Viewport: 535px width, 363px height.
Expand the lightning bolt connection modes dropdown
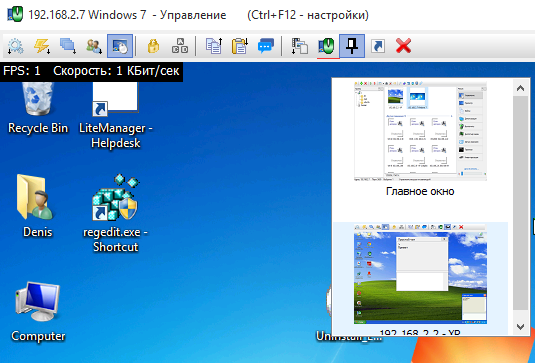[x=42, y=46]
